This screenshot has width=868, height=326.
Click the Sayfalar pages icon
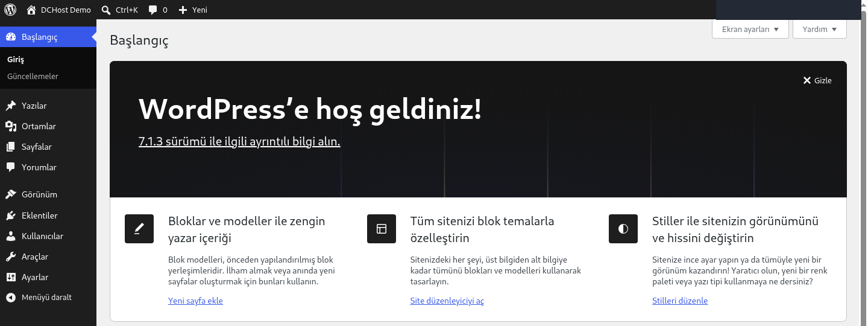point(11,147)
